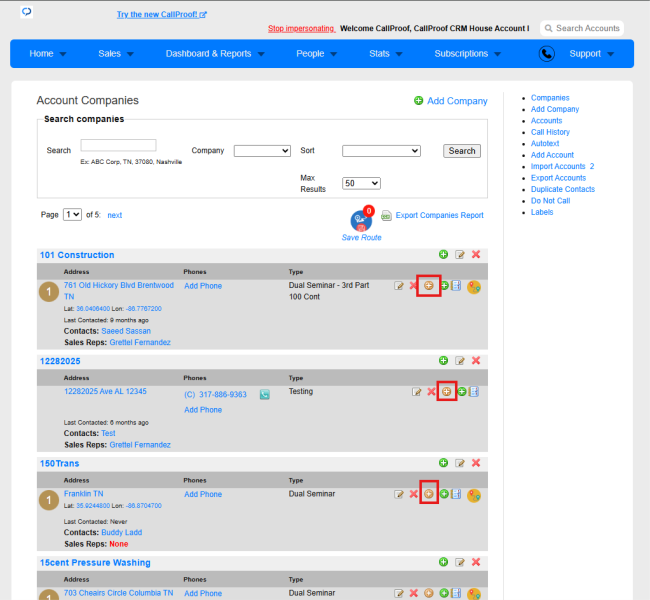Click notebook icon in 761 Old Hickory row
Screen dimensions: 650x600
point(456,285)
